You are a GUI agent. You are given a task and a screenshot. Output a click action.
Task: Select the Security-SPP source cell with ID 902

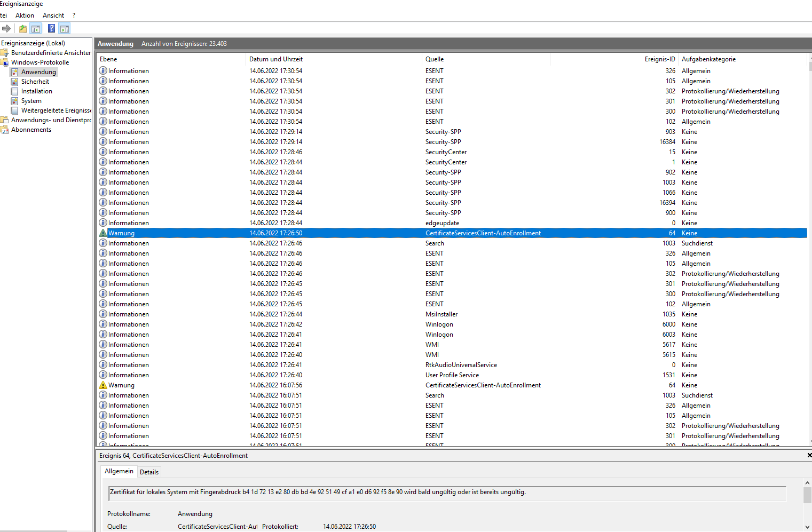(443, 172)
